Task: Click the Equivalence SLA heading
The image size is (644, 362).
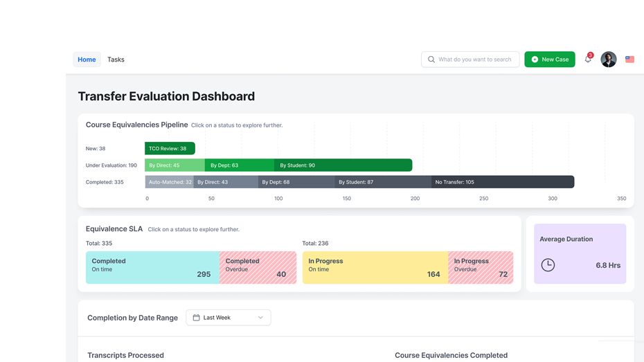Action: pos(114,229)
